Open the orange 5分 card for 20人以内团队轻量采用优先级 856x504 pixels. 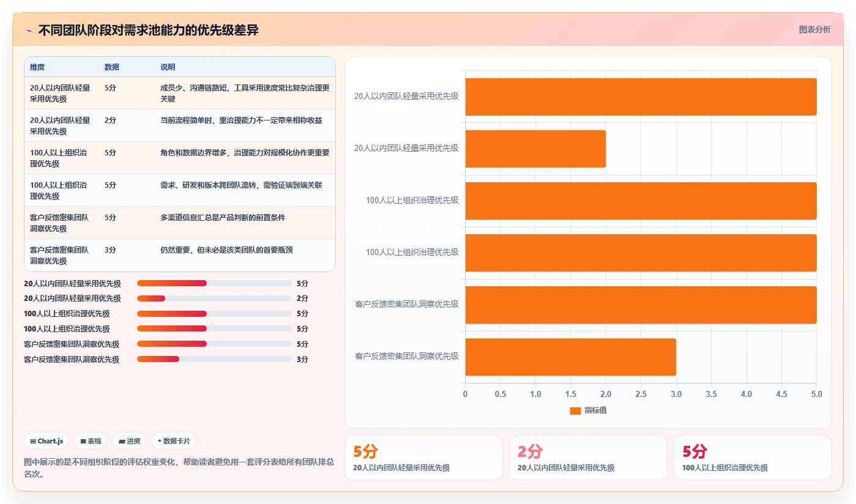(423, 458)
